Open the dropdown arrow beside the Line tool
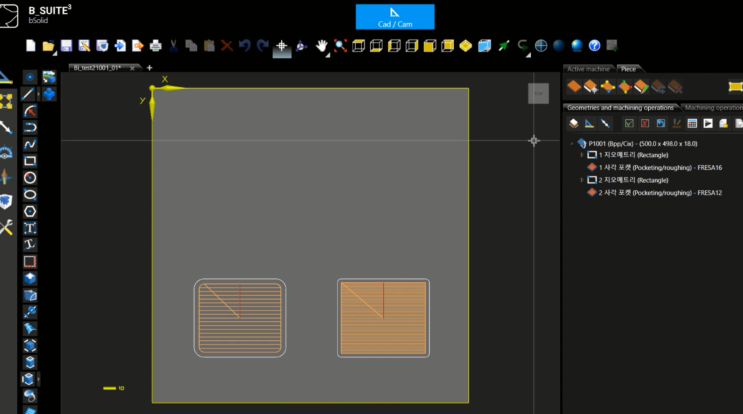Image resolution: width=743 pixels, height=414 pixels. coord(38,94)
